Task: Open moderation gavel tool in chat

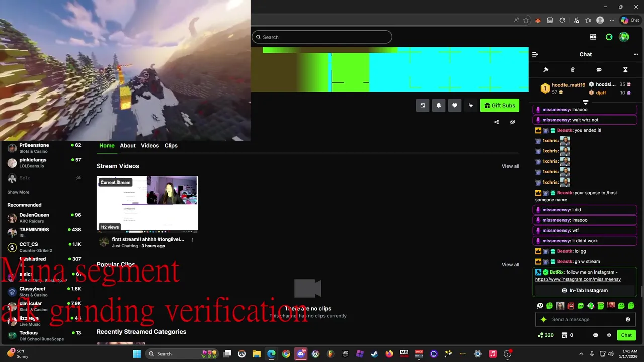Action: [546, 70]
